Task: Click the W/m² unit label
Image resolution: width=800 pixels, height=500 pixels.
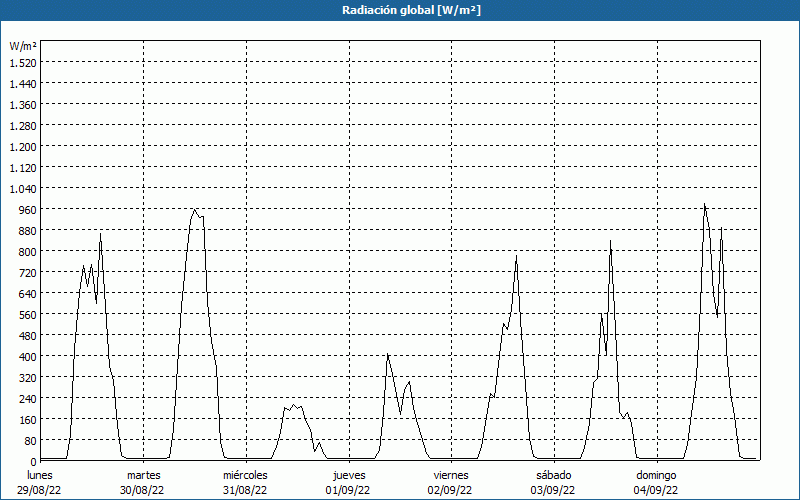Action: pos(23,46)
